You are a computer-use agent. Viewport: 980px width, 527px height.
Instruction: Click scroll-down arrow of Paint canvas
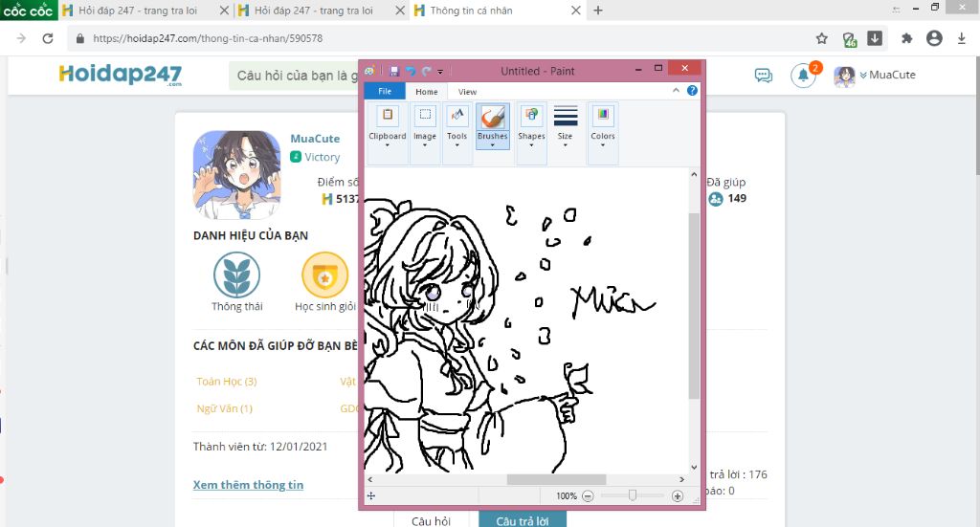pos(694,467)
